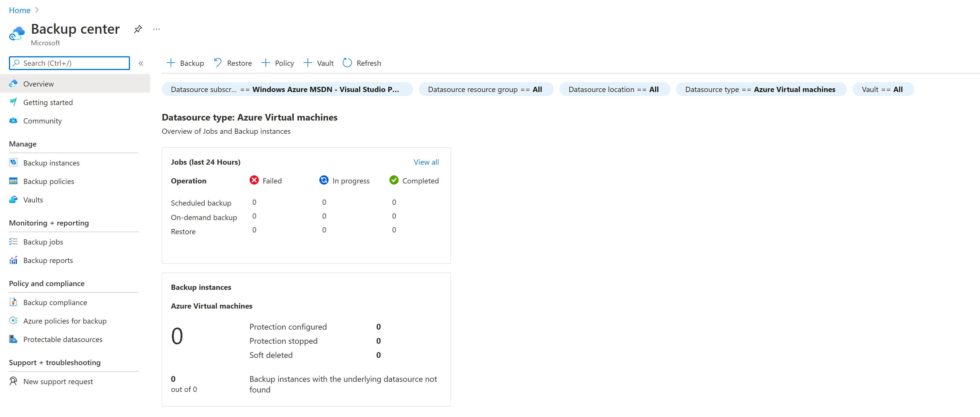This screenshot has height=417, width=980.
Task: Click the green Completed status icon
Action: tap(394, 180)
